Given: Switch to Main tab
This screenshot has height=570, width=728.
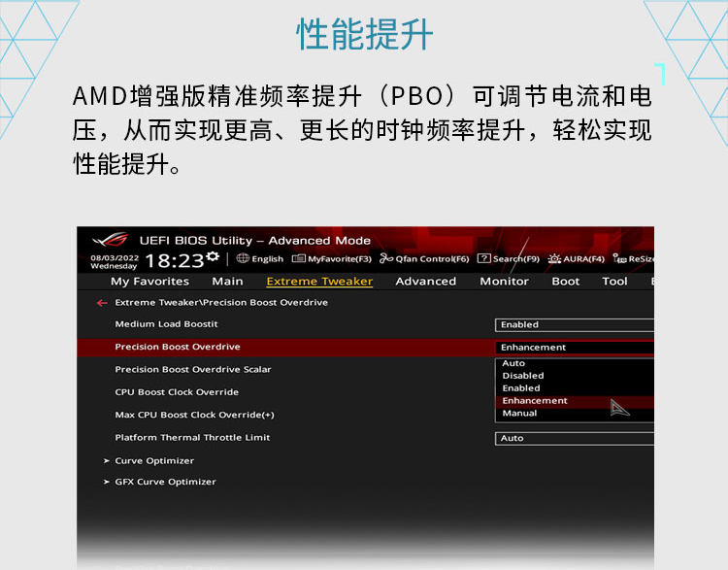Looking at the screenshot, I should (227, 281).
